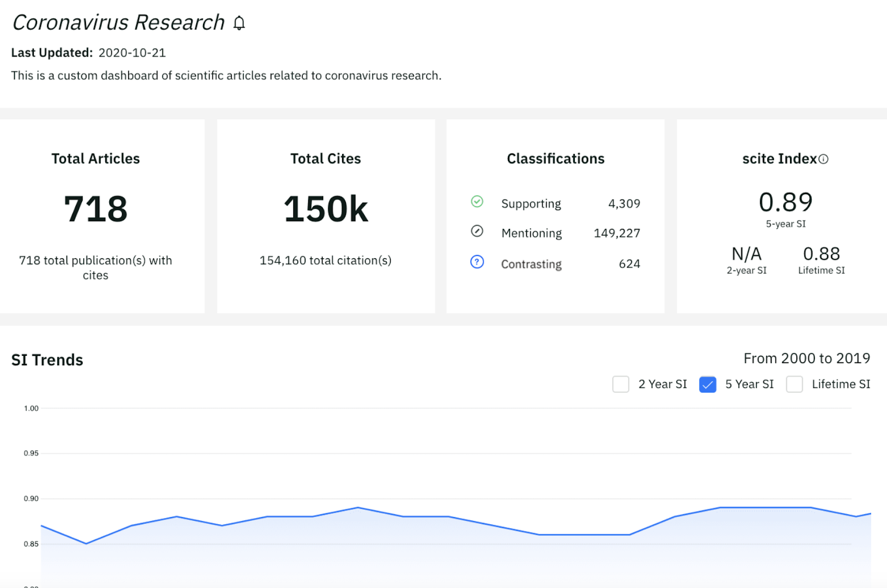Disable the 5 Year SI checkbox
887x588 pixels.
click(x=707, y=384)
